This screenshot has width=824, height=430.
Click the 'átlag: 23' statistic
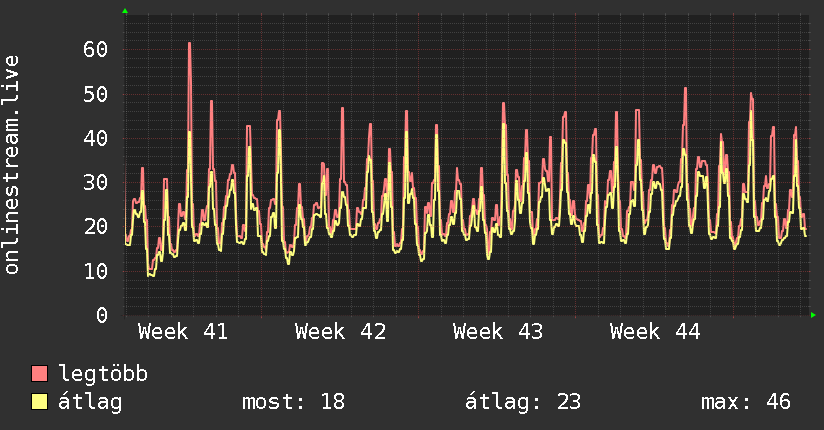[x=523, y=402]
